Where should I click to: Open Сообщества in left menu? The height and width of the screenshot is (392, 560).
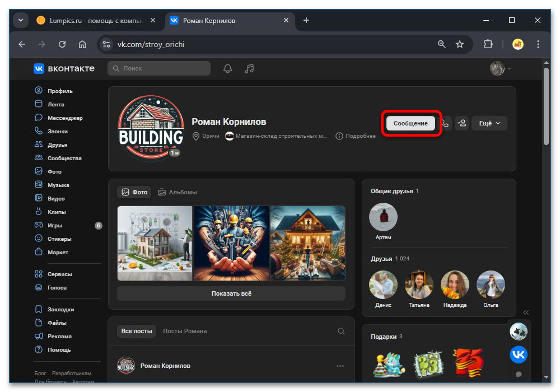coord(58,158)
